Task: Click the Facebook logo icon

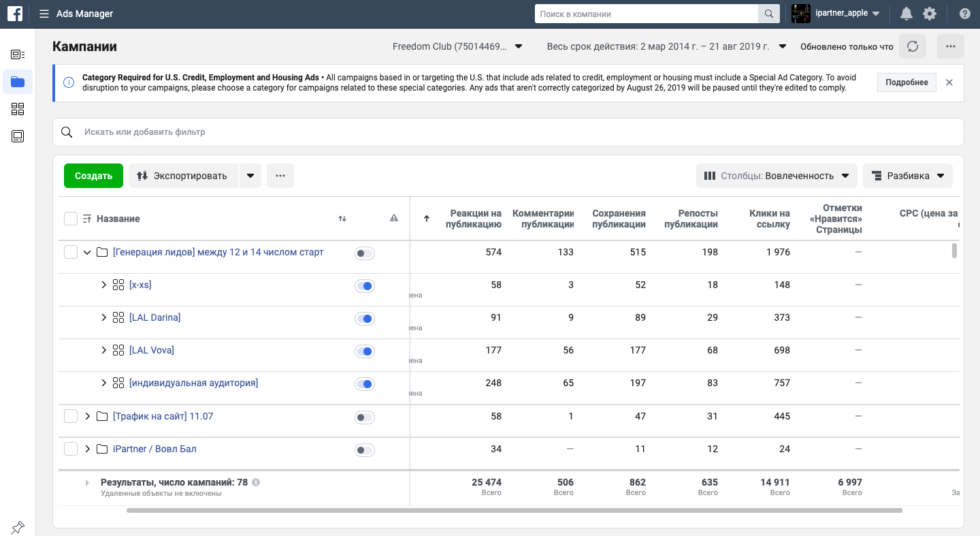Action: point(15,14)
